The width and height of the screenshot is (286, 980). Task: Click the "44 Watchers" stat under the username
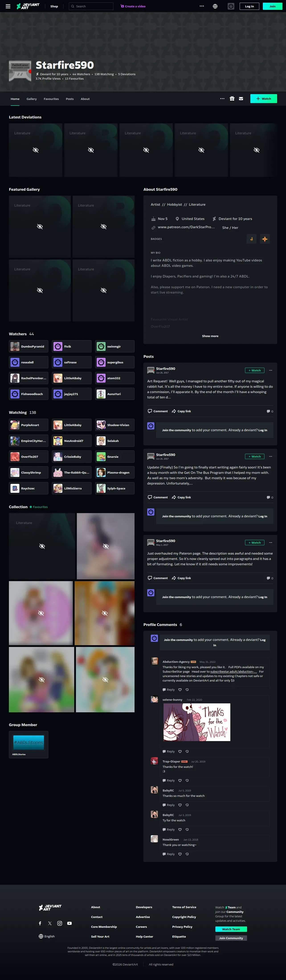pyautogui.click(x=81, y=74)
